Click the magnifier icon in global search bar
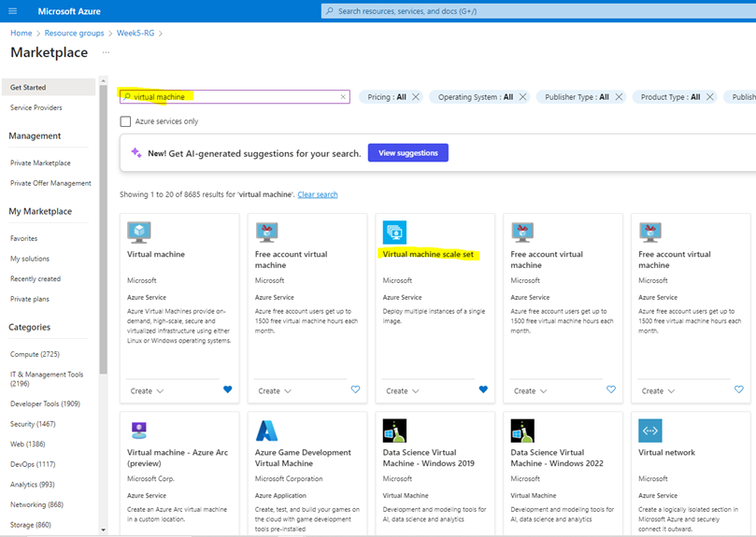The image size is (756, 537). point(330,11)
